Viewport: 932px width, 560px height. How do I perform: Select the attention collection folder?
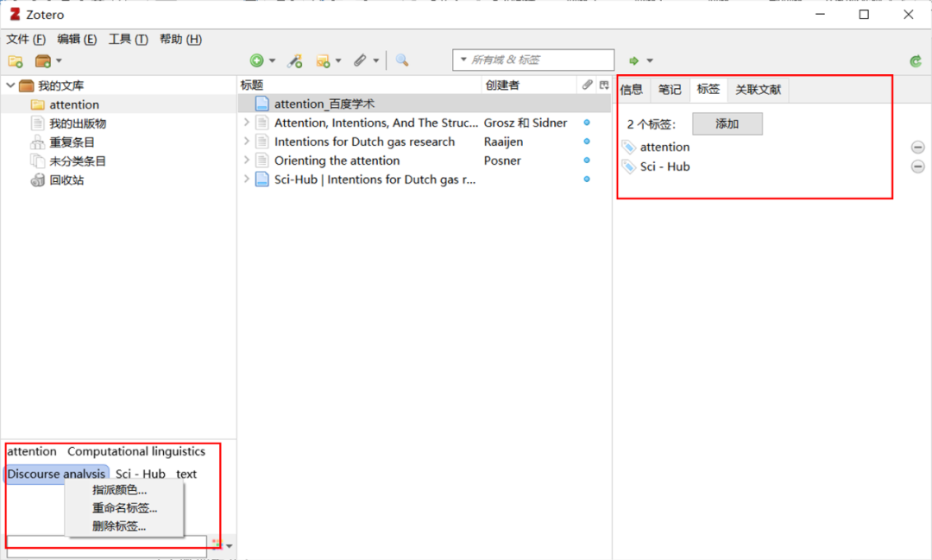73,104
